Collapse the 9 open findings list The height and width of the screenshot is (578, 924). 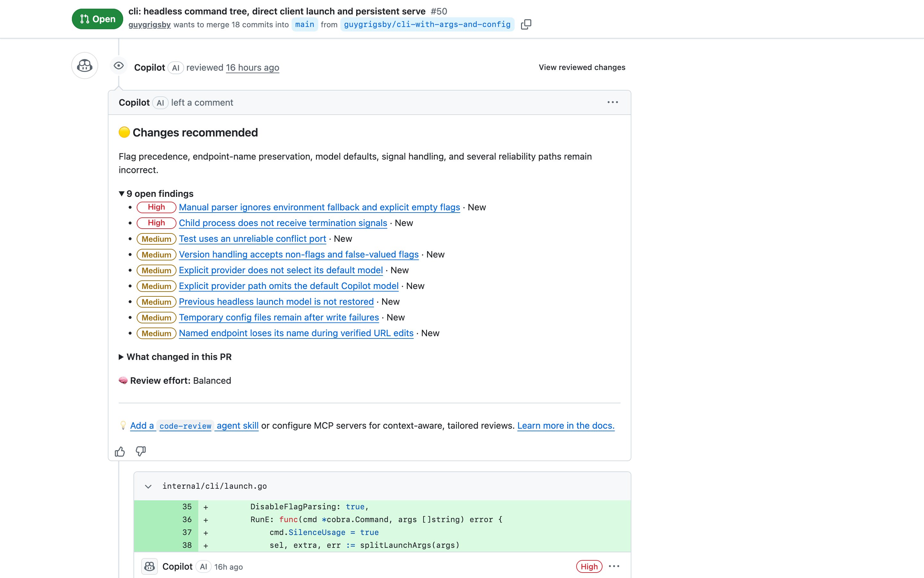[156, 194]
